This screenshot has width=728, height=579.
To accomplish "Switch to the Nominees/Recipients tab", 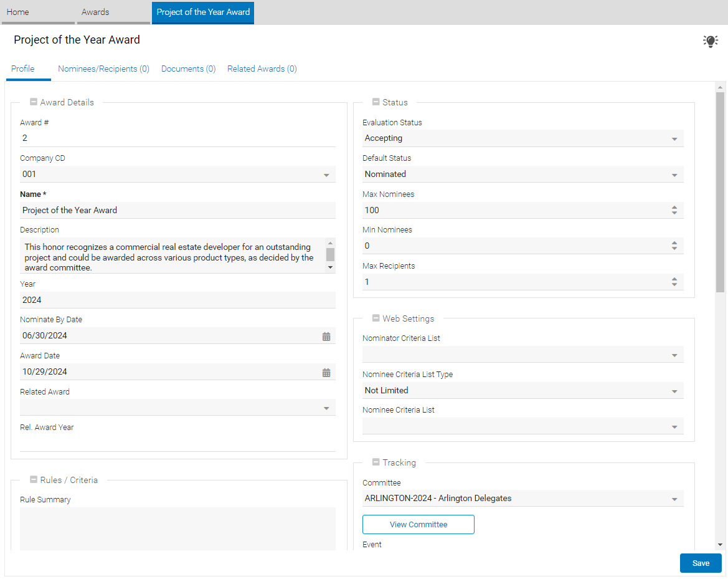I will click(x=103, y=69).
